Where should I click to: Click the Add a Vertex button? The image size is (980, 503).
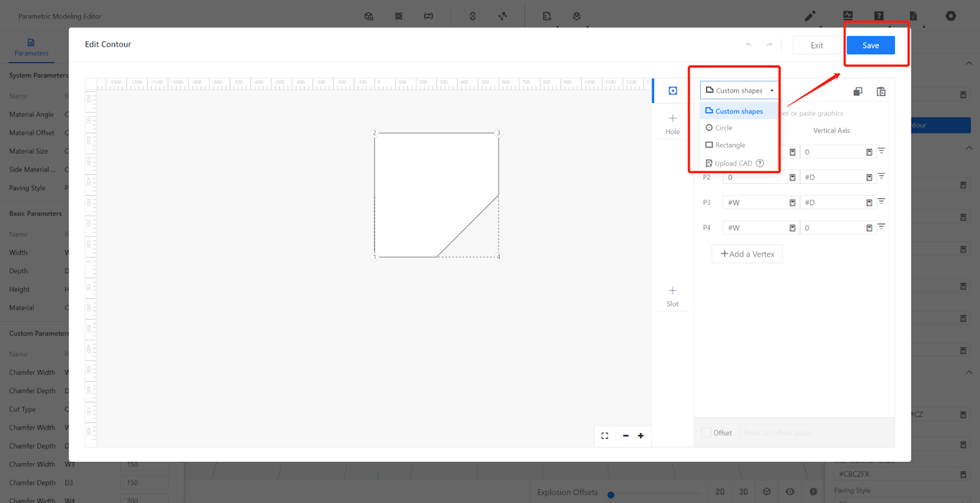tap(747, 254)
